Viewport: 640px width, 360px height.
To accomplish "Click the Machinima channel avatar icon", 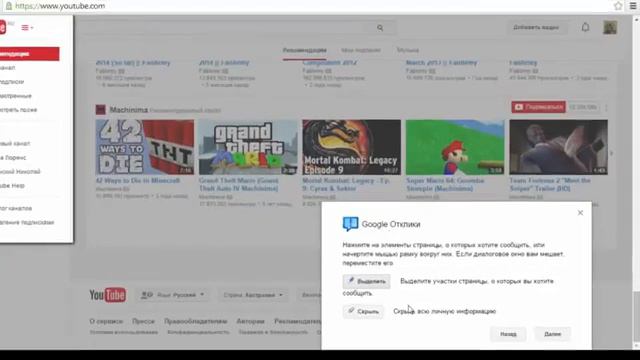I will click(100, 109).
